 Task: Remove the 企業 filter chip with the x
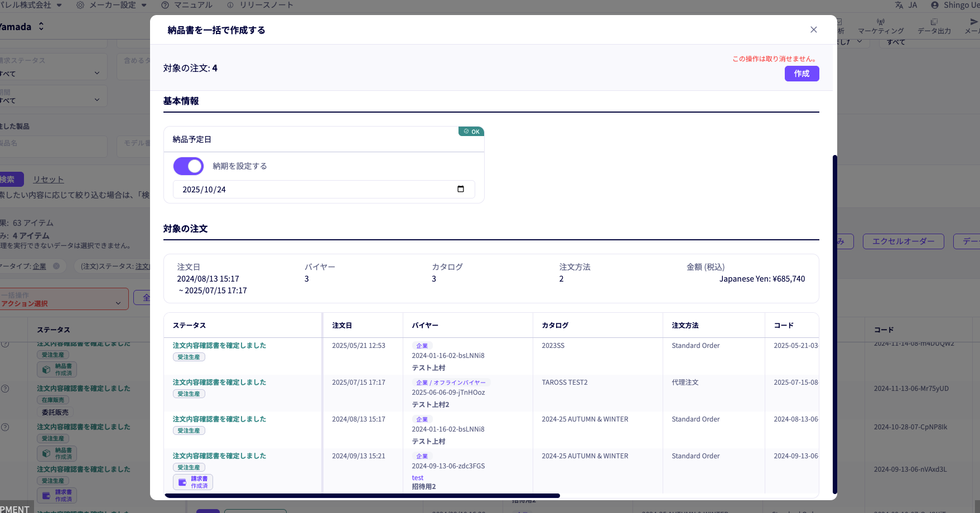[x=56, y=266]
